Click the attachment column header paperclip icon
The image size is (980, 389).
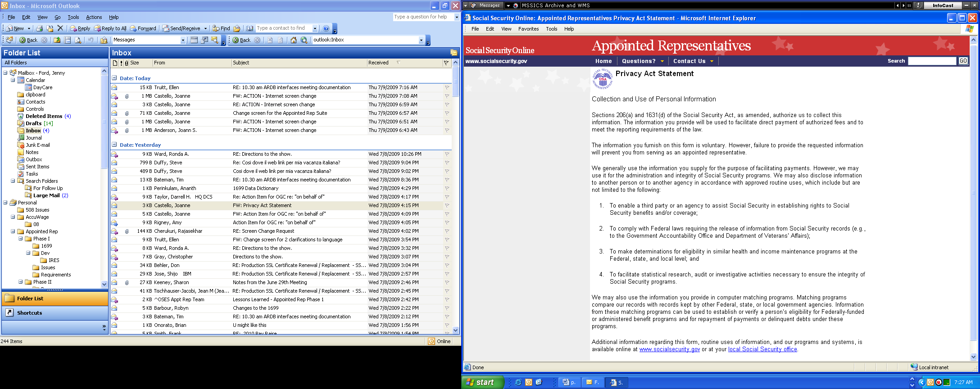(127, 63)
